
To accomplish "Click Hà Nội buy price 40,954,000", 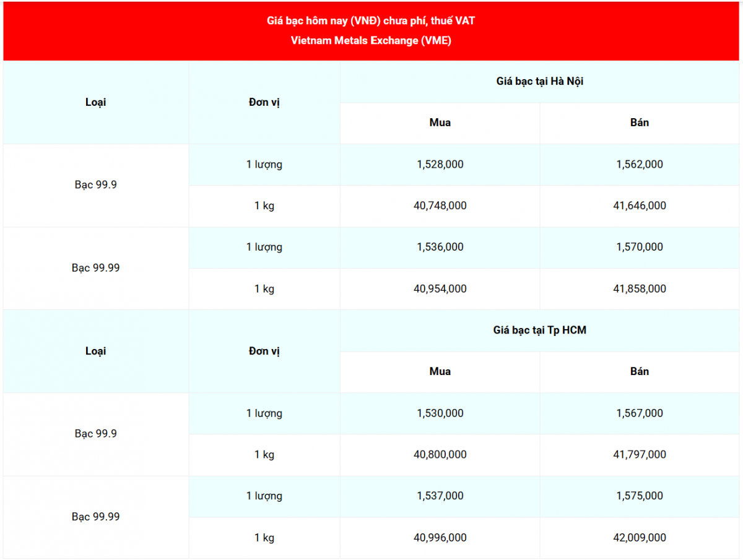I will [x=440, y=289].
